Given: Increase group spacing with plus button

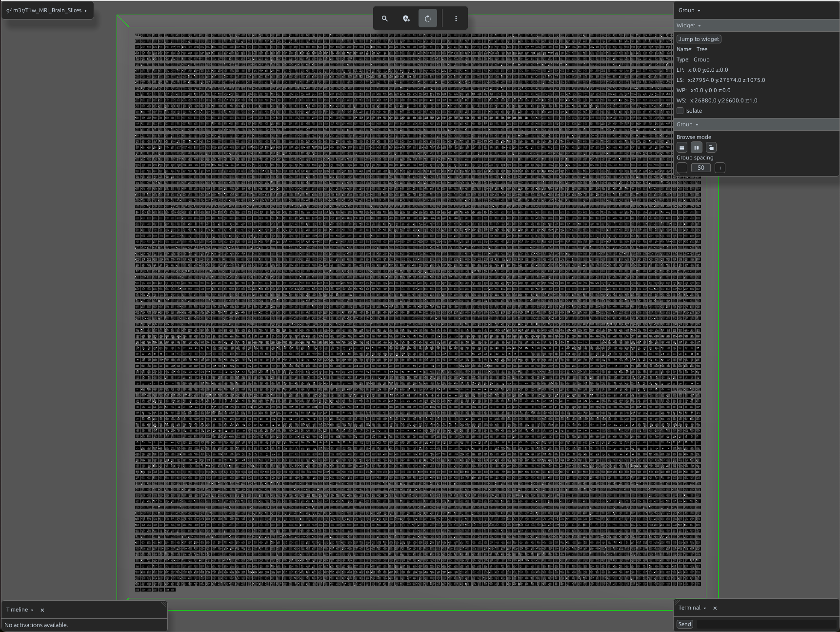Looking at the screenshot, I should (720, 168).
